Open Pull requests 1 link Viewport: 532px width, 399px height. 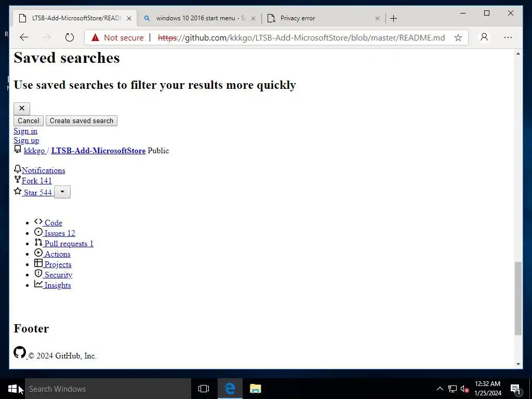click(x=69, y=244)
